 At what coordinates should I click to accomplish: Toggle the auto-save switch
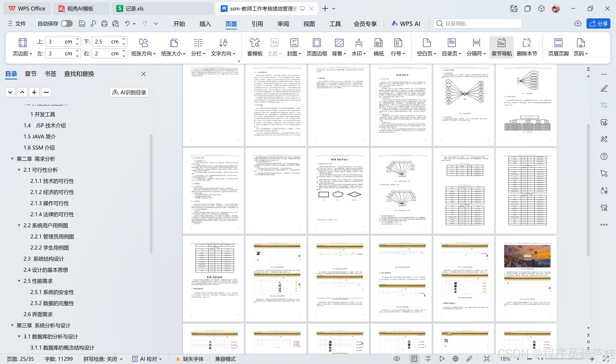67,23
